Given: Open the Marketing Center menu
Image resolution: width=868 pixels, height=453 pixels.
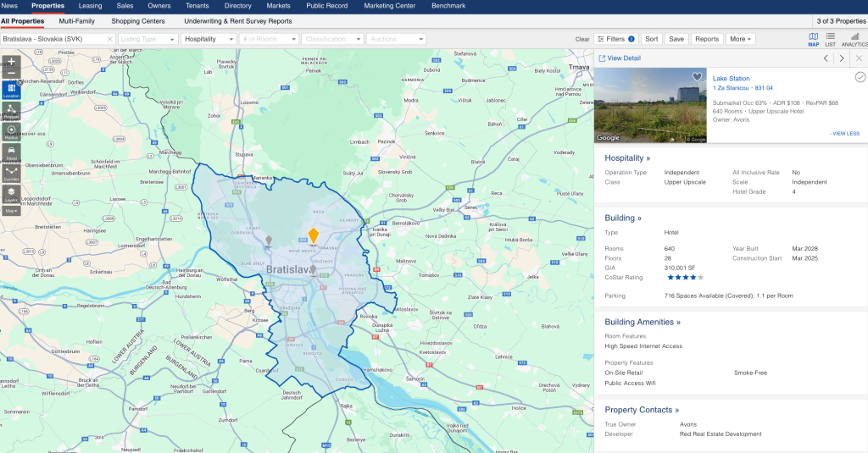Looking at the screenshot, I should tap(390, 6).
